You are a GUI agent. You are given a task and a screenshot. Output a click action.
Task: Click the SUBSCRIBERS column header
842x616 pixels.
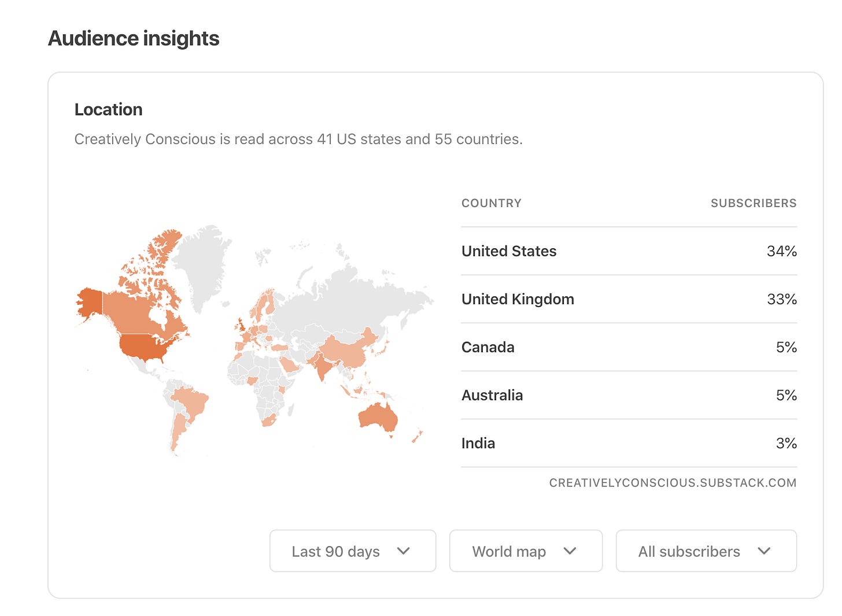(x=754, y=203)
